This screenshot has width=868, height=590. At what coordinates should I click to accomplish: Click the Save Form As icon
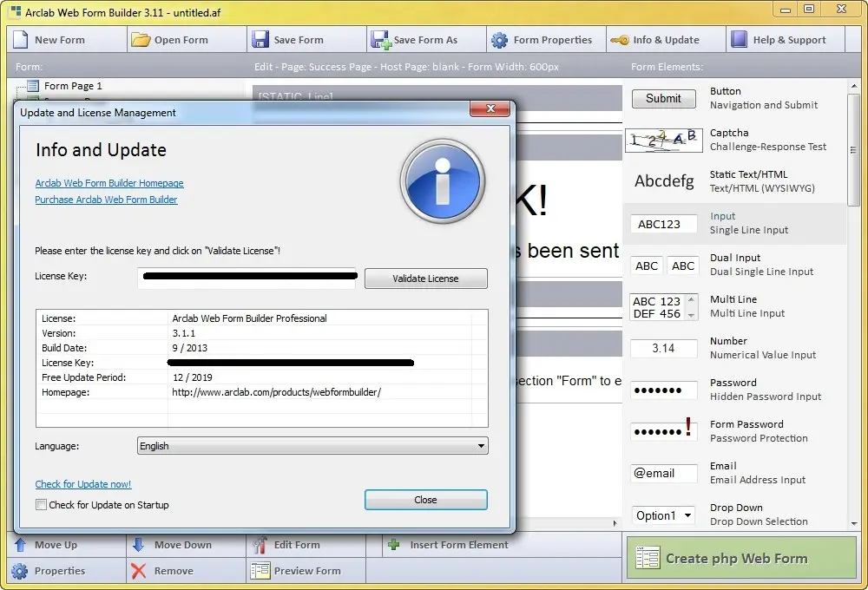381,40
